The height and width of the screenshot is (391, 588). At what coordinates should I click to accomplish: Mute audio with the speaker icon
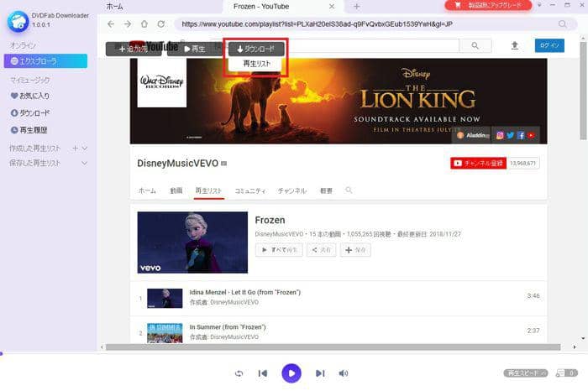point(343,373)
